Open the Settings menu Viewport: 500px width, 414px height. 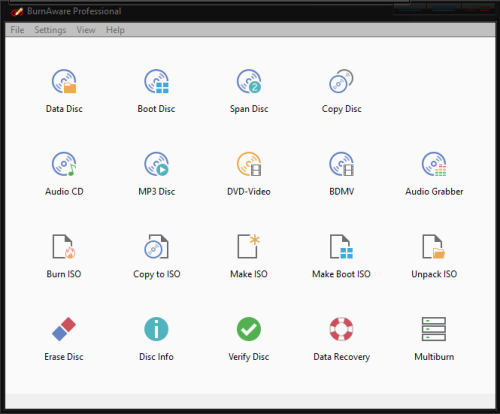click(50, 30)
